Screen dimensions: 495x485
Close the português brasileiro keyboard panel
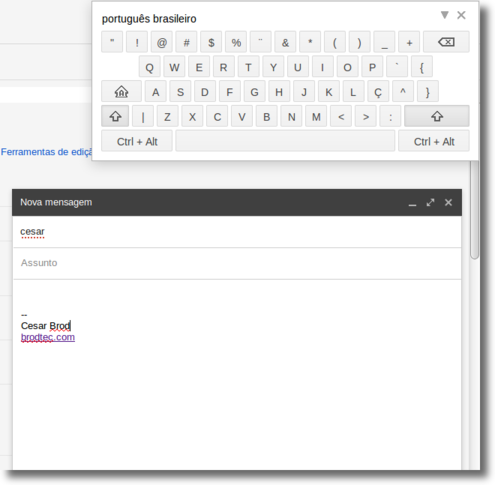coord(461,15)
